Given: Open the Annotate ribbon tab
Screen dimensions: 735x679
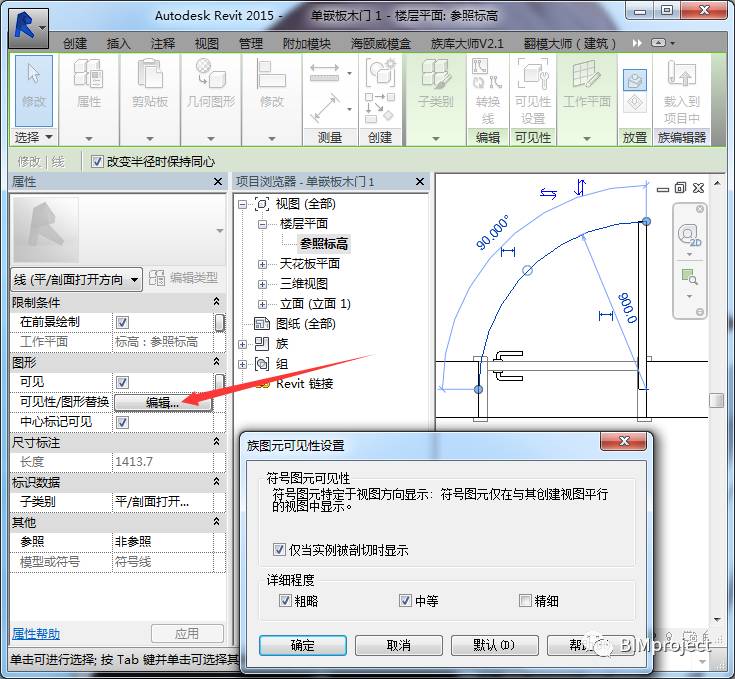Looking at the screenshot, I should pos(163,44).
